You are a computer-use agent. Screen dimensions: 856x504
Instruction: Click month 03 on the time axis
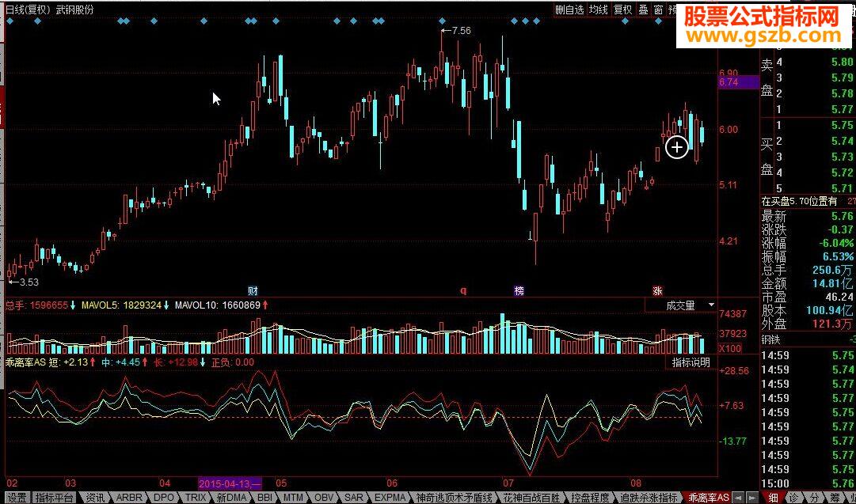(70, 483)
